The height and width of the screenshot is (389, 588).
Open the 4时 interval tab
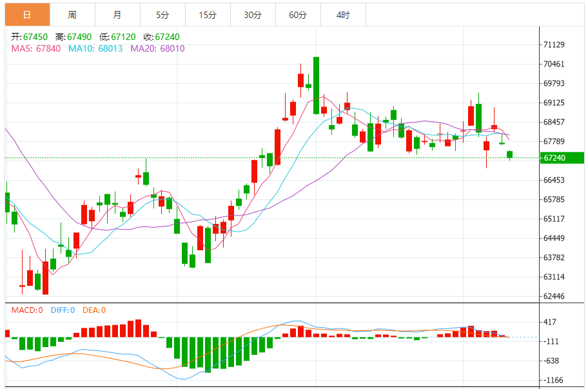[x=343, y=15]
